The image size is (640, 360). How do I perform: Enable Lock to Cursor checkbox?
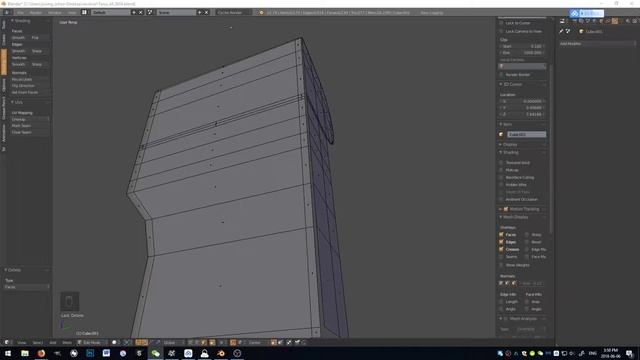click(x=501, y=23)
